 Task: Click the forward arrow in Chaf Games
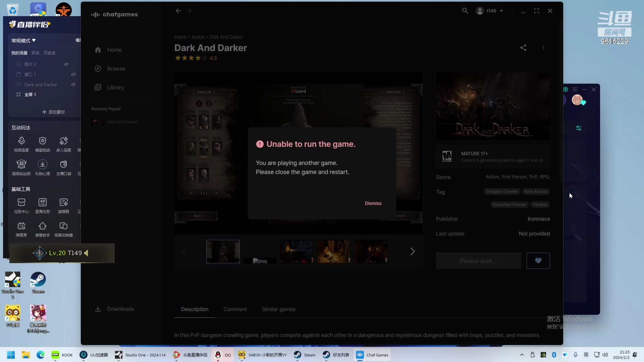coord(189,11)
